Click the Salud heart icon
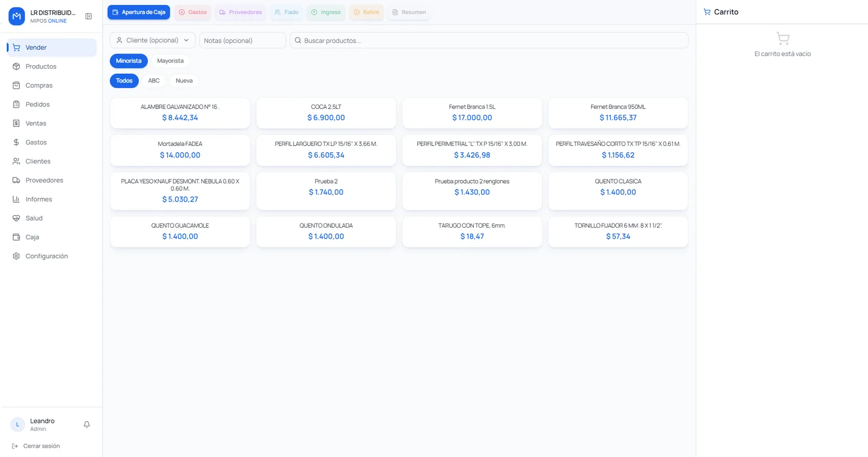Image resolution: width=868 pixels, height=457 pixels. tap(16, 218)
